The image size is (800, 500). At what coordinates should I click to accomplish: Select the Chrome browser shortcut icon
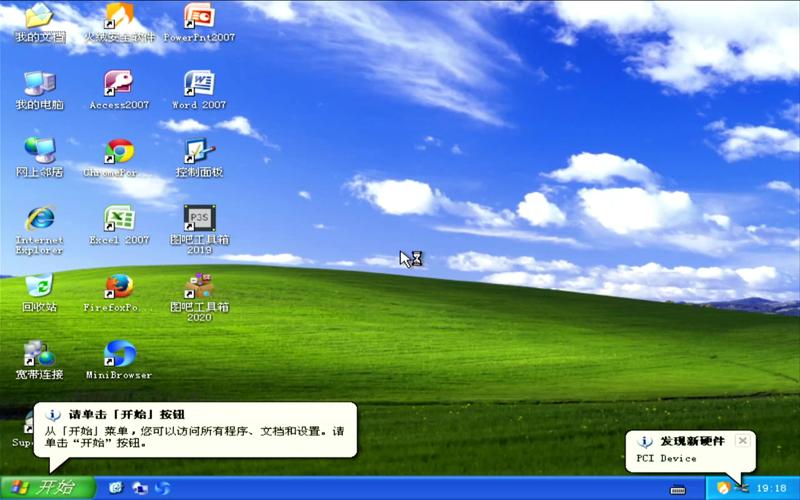119,157
